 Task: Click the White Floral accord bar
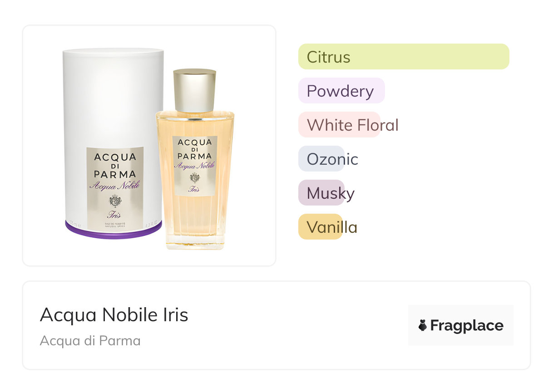(x=339, y=125)
